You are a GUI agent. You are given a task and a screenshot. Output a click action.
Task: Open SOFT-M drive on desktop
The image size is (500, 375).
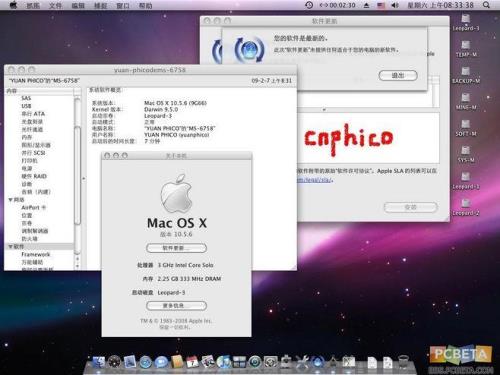coord(466,128)
